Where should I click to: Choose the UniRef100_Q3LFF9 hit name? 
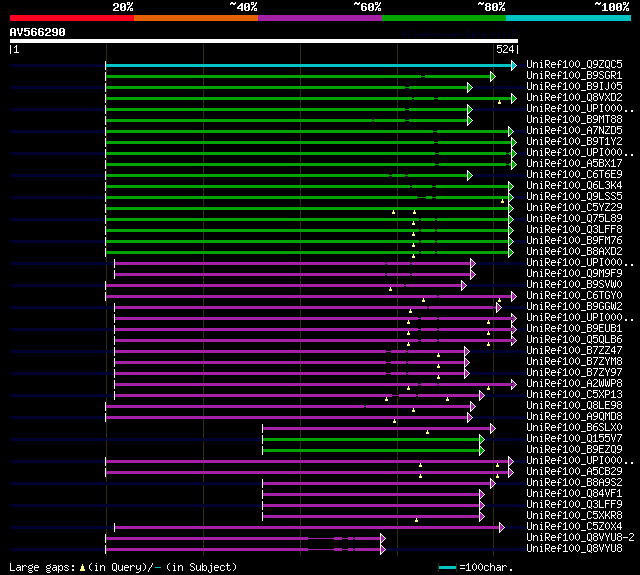pos(574,505)
